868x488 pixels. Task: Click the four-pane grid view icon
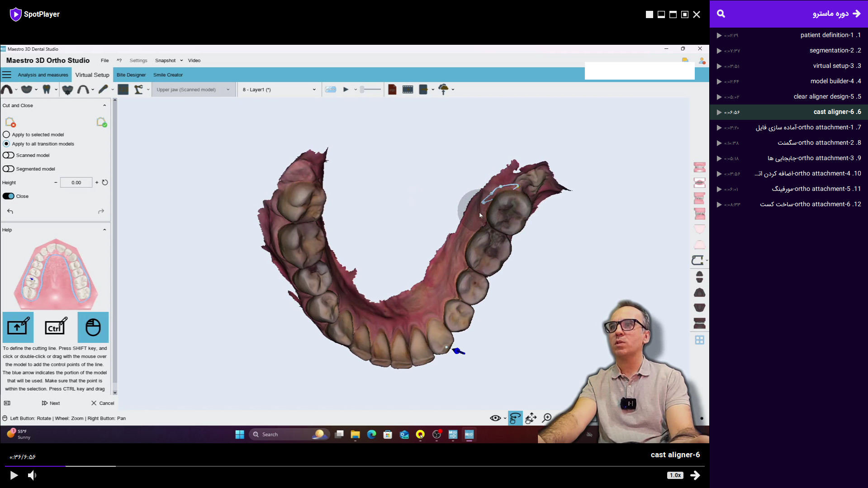[x=699, y=340]
